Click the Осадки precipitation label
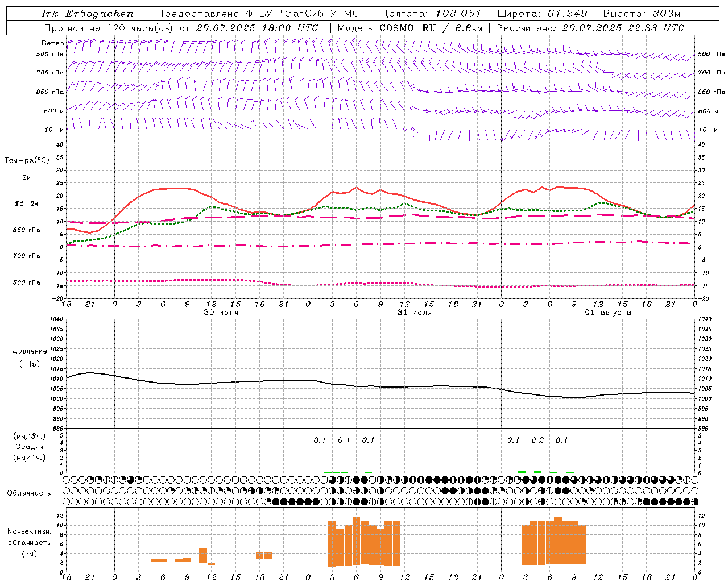Screen dimensions: 728x582 coord(30,447)
